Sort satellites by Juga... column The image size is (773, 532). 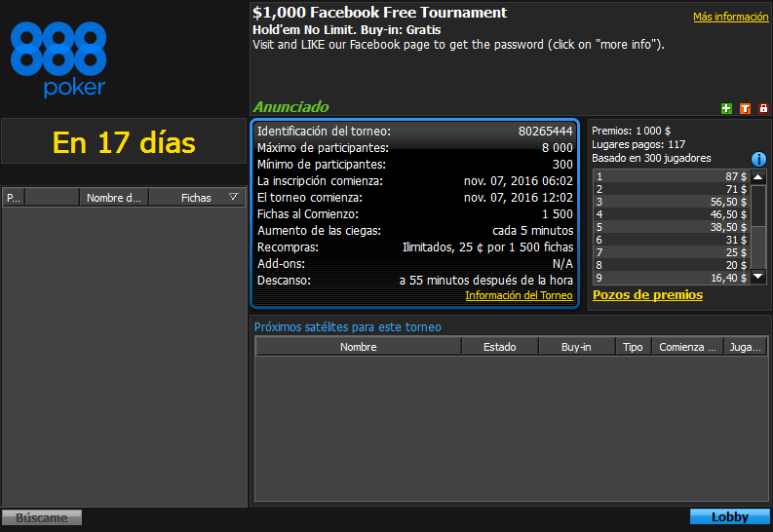(x=746, y=347)
